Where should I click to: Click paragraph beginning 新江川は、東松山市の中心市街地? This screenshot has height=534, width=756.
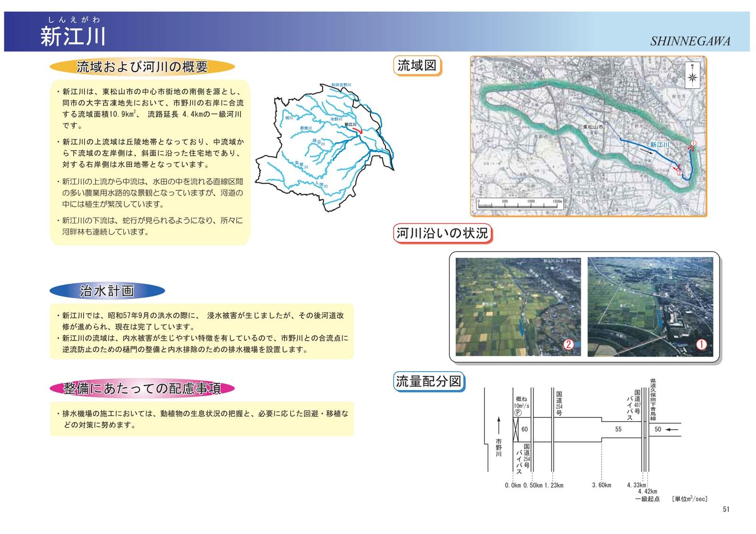(x=150, y=109)
